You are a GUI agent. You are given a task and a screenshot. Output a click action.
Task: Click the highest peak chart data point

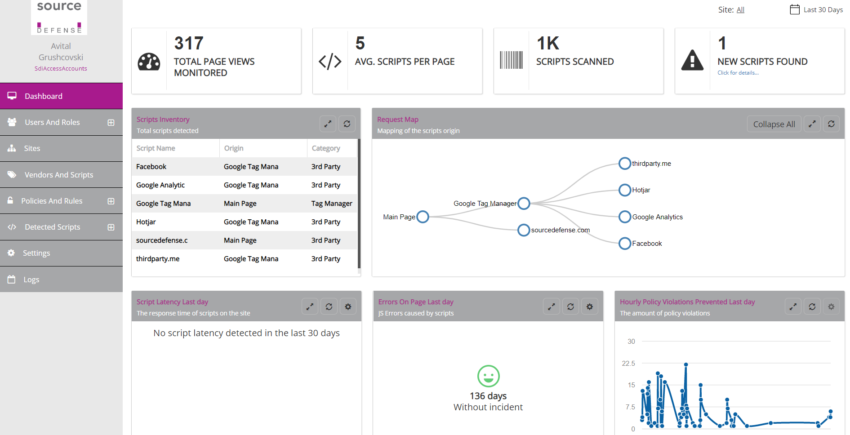tap(686, 364)
